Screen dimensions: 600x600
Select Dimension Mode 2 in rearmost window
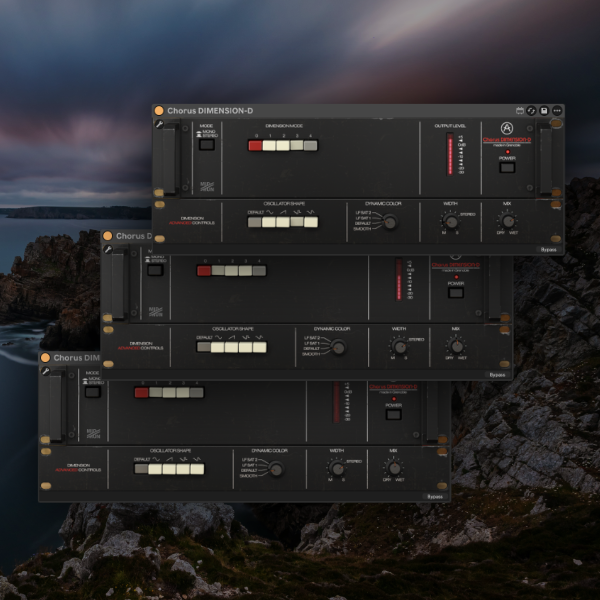[169, 393]
